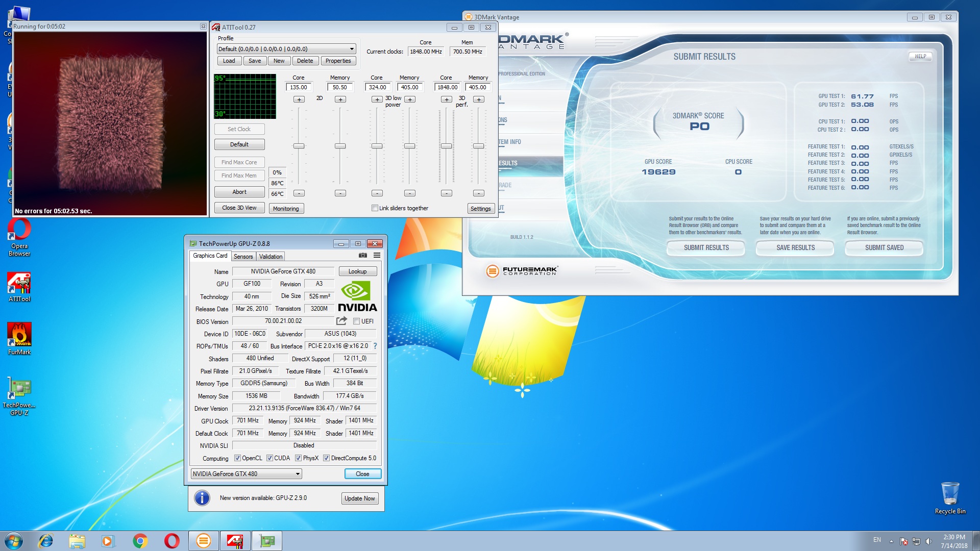Enable Link sliders together checkbox

click(x=375, y=208)
